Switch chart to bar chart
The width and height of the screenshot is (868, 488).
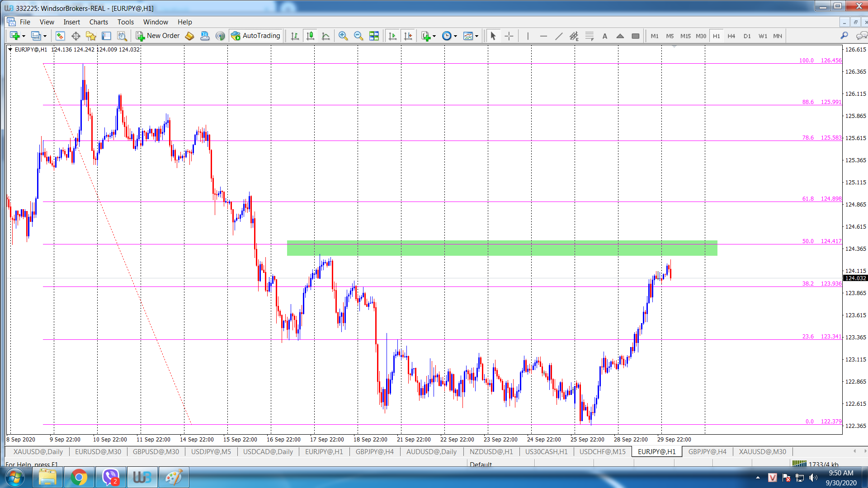pos(295,36)
